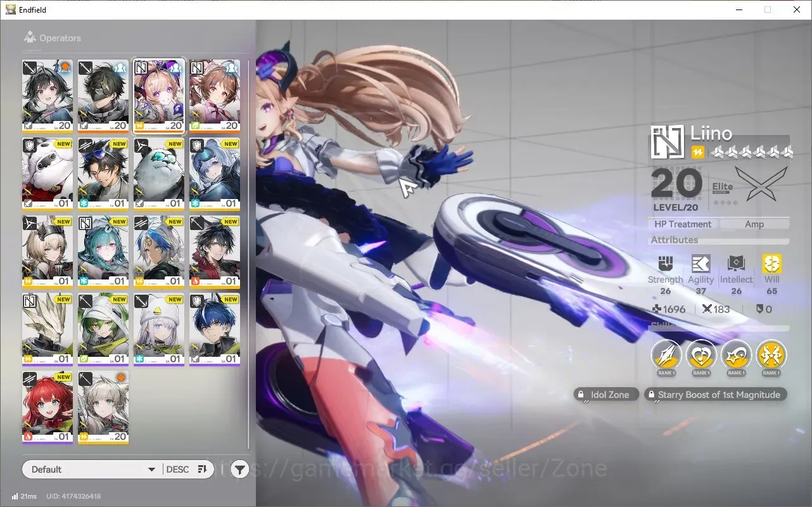Image resolution: width=812 pixels, height=507 pixels.
Task: Select the black-haired man in red jacket
Action: click(215, 252)
